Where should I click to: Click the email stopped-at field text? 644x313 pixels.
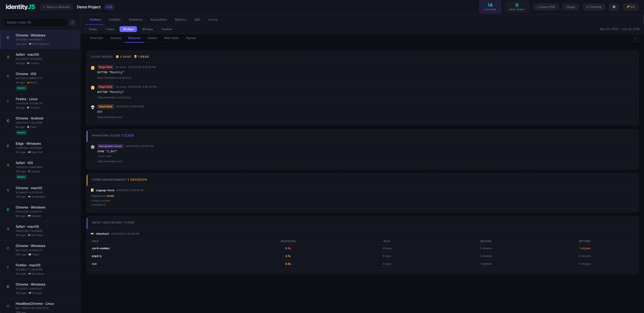110,196
